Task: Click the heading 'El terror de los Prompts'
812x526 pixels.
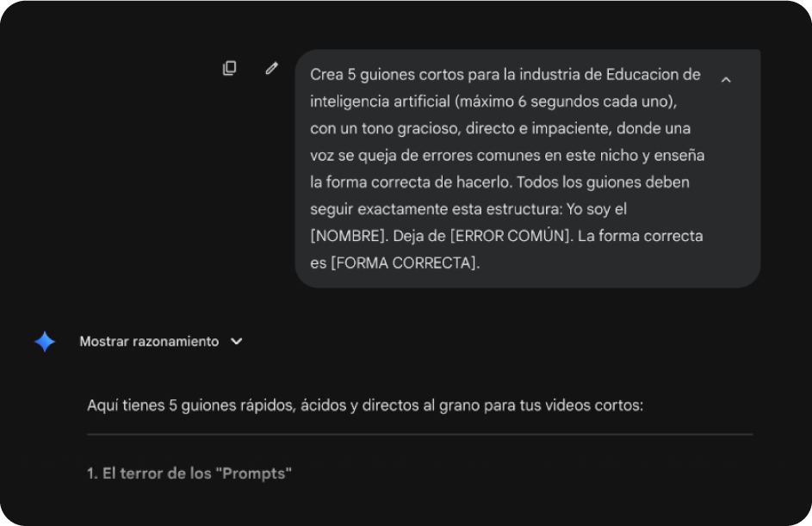Action: (x=189, y=473)
